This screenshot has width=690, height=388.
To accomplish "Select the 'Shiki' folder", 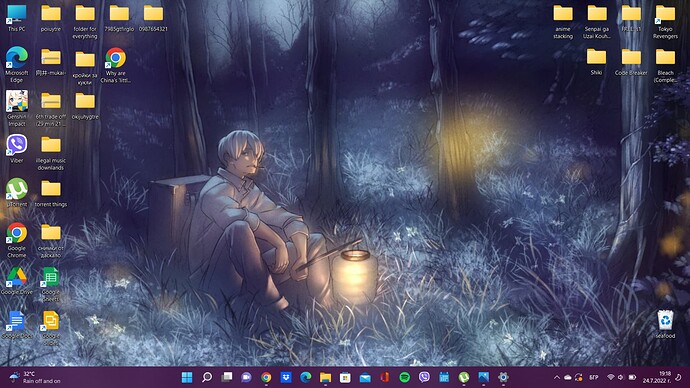I will coord(596,62).
